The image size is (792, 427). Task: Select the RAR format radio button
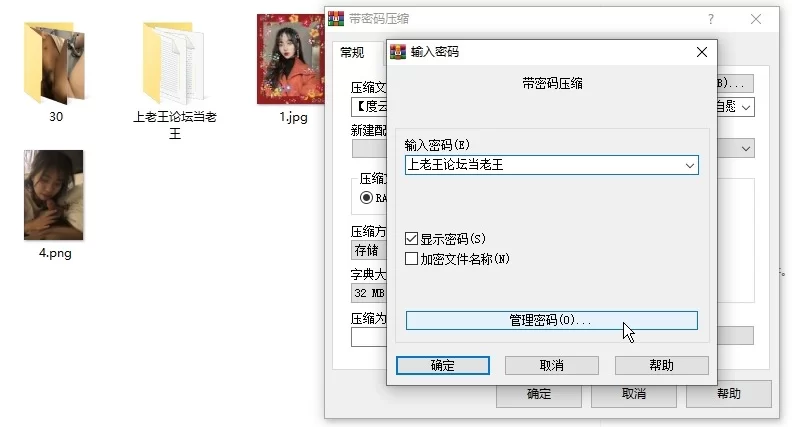coord(366,198)
